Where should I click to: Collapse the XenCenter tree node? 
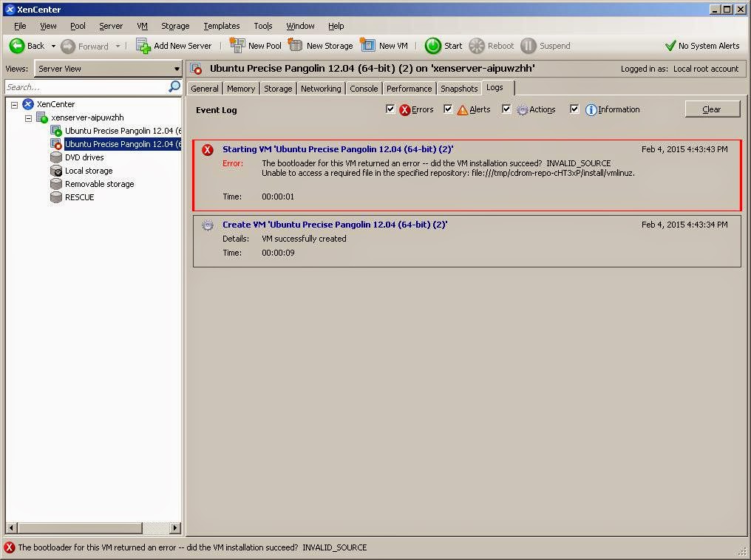[14, 104]
